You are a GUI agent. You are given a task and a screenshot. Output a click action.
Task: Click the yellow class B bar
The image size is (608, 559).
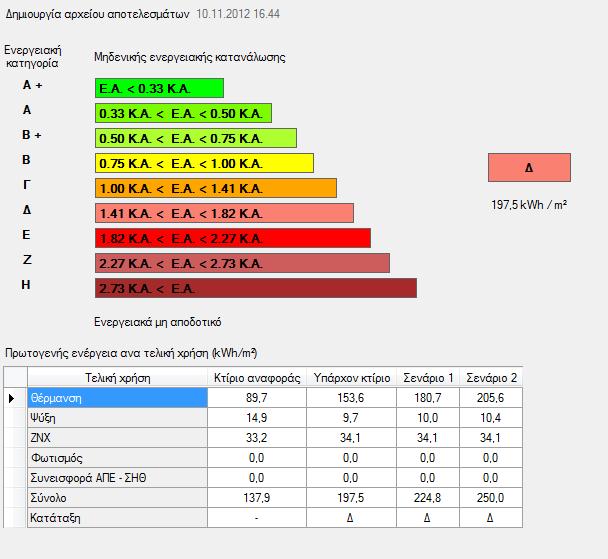click(x=204, y=163)
